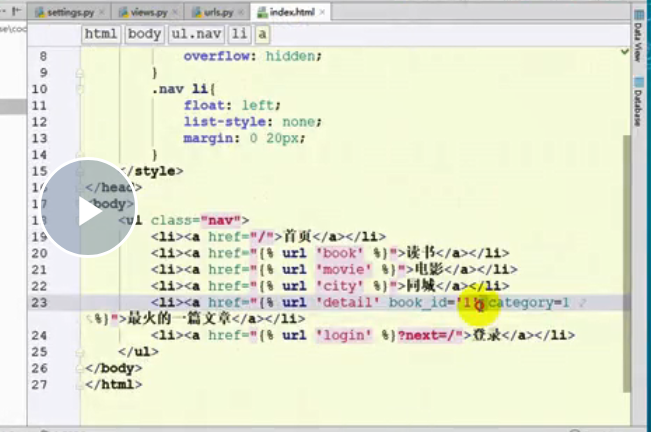This screenshot has width=651, height=432.
Task: Click line number 24 in gutter
Action: (39, 336)
